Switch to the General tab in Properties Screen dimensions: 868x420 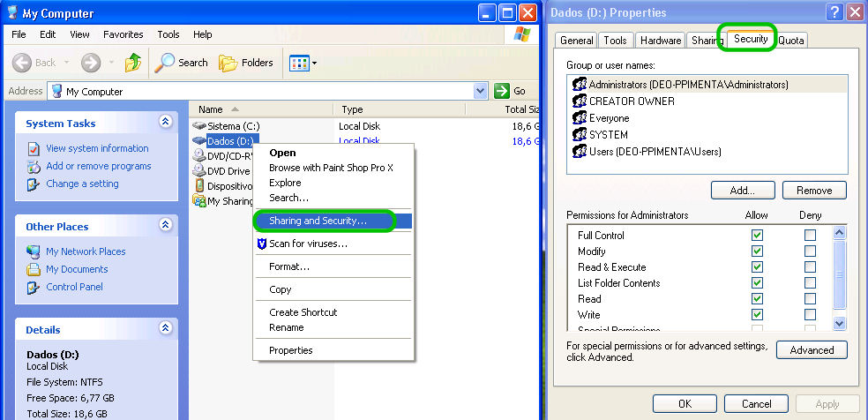[577, 41]
